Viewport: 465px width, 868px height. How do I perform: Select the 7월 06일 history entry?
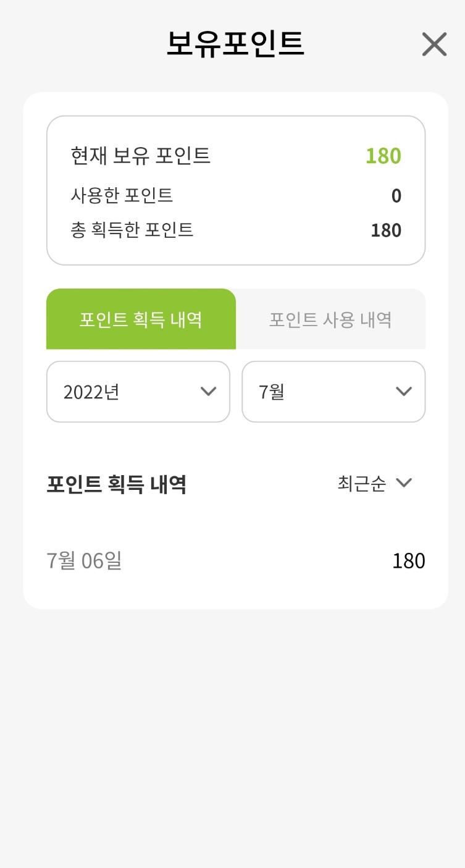236,561
